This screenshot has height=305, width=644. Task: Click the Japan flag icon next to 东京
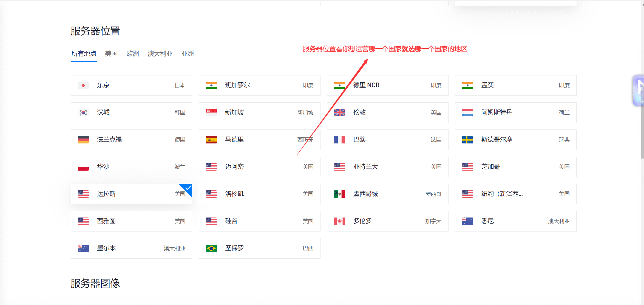[x=83, y=85]
